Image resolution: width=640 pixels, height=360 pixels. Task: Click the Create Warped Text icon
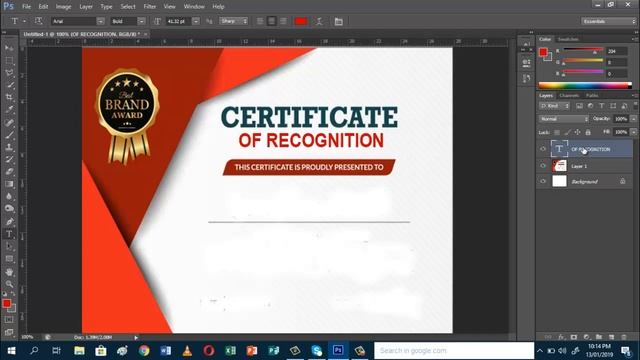[x=319, y=21]
